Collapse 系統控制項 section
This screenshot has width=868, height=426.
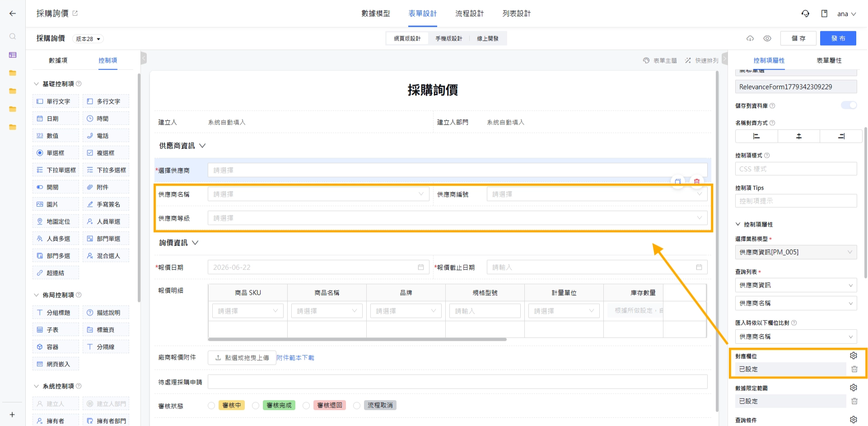tap(37, 386)
